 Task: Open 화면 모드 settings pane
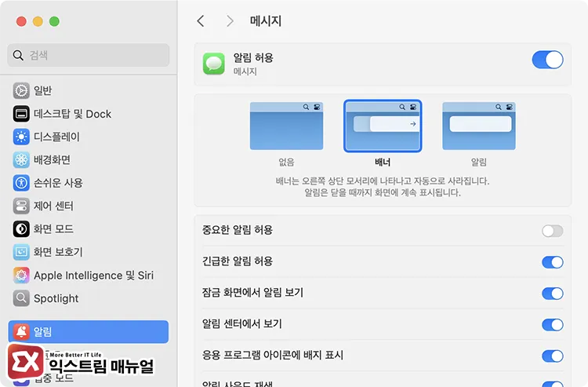point(88,229)
